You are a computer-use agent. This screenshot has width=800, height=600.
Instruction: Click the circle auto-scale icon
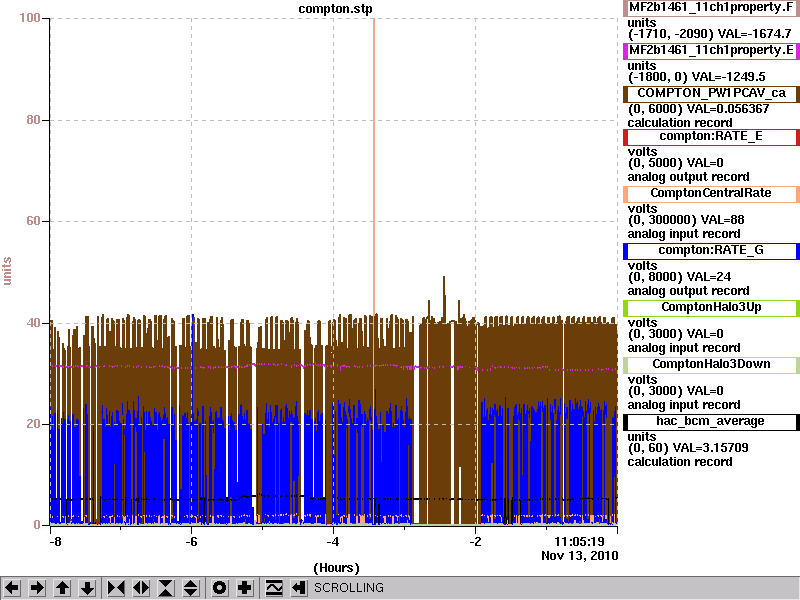tap(219, 588)
